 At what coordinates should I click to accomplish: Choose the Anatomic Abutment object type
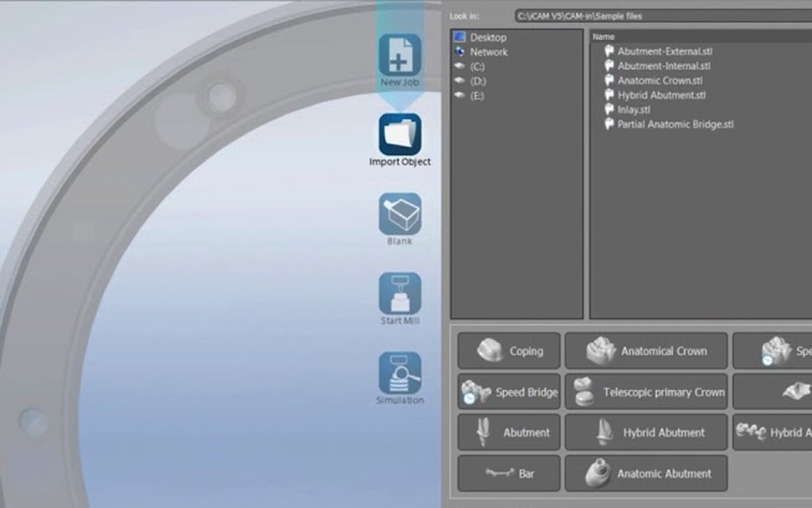tap(646, 473)
